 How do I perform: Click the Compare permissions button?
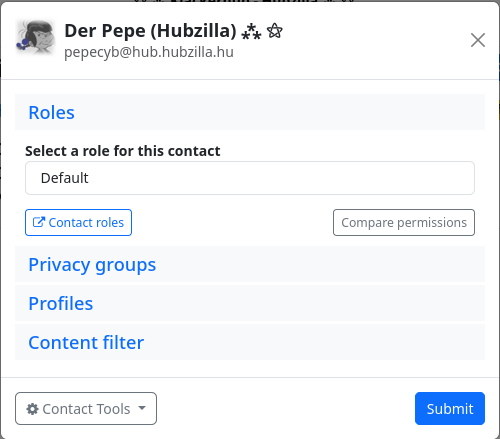(404, 222)
